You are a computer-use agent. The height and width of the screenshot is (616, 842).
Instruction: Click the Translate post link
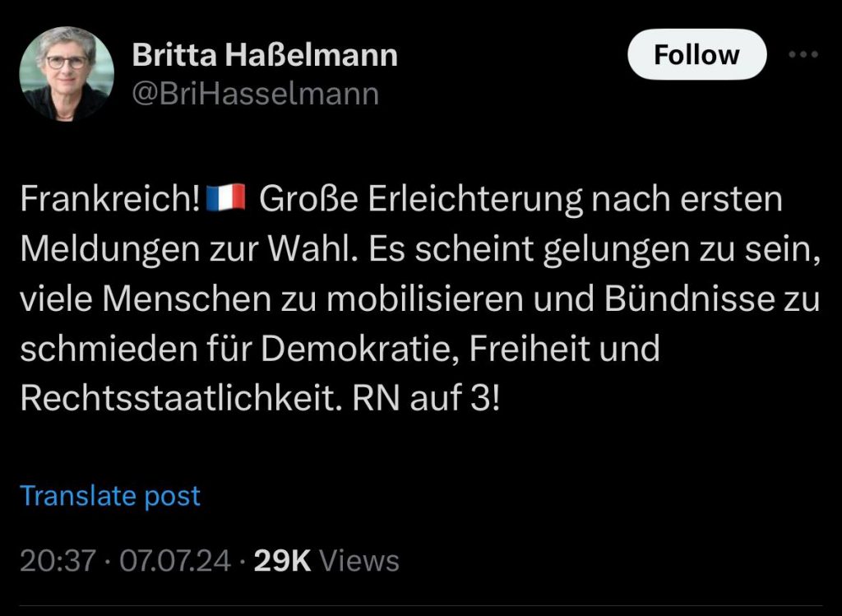point(110,496)
